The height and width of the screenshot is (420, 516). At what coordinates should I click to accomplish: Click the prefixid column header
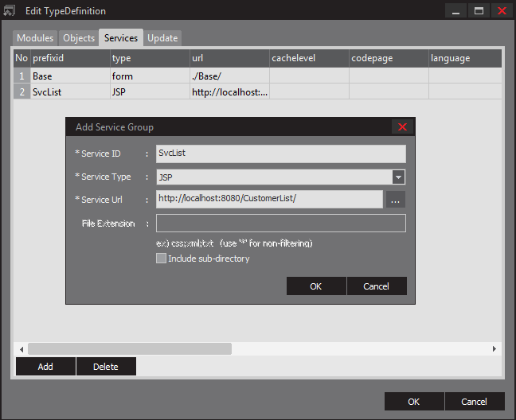point(70,58)
